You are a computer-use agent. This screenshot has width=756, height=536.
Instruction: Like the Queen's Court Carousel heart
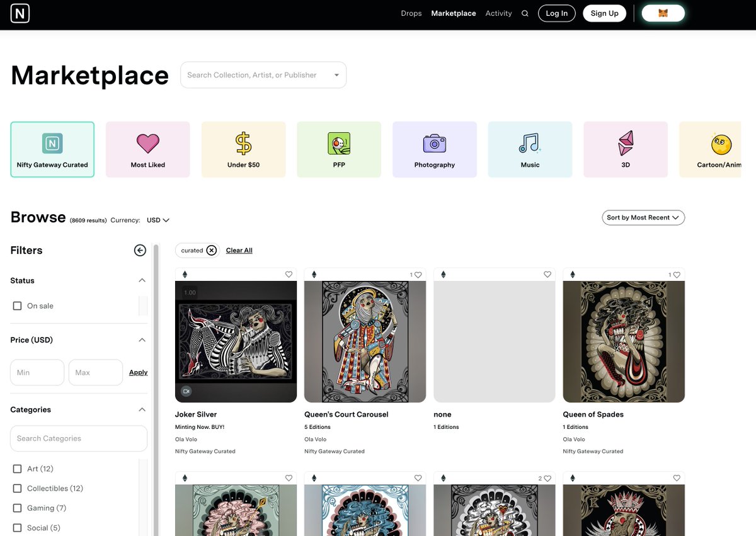[x=418, y=275]
